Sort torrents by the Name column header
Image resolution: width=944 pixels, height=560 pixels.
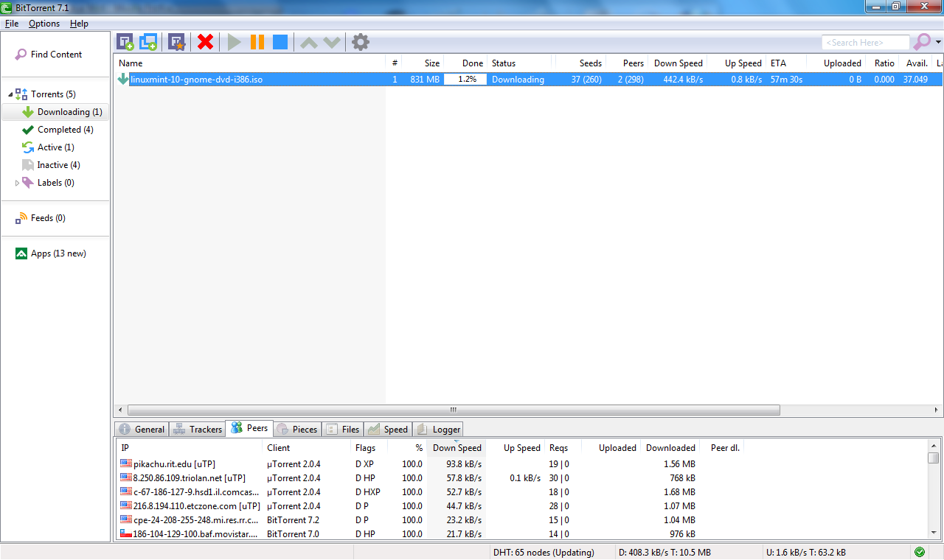[x=249, y=63]
